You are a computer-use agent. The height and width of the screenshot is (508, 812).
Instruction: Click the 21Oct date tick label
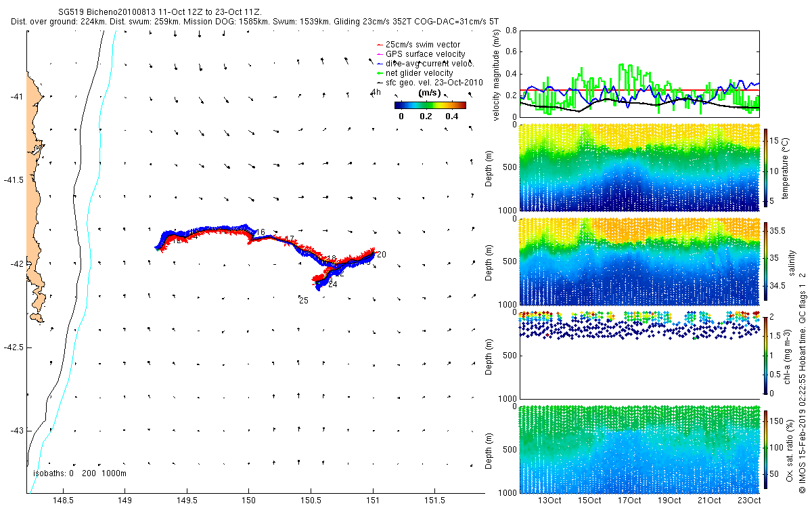tap(709, 501)
